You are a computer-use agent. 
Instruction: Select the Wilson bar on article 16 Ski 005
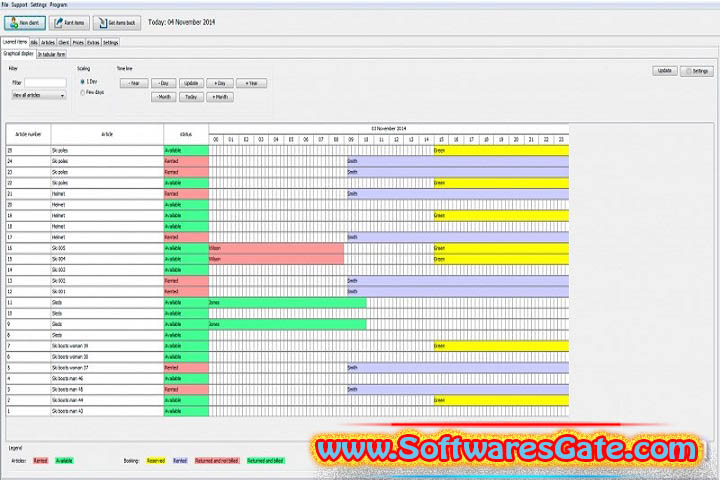pyautogui.click(x=276, y=248)
